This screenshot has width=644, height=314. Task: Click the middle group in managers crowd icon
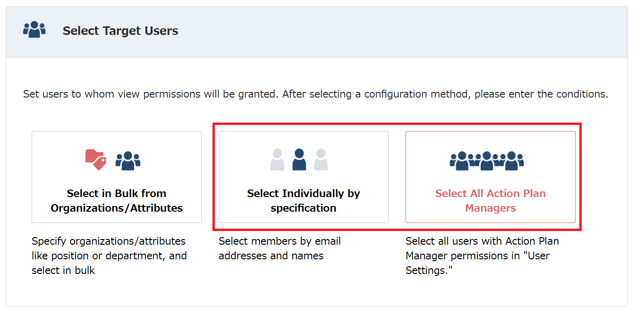point(487,161)
